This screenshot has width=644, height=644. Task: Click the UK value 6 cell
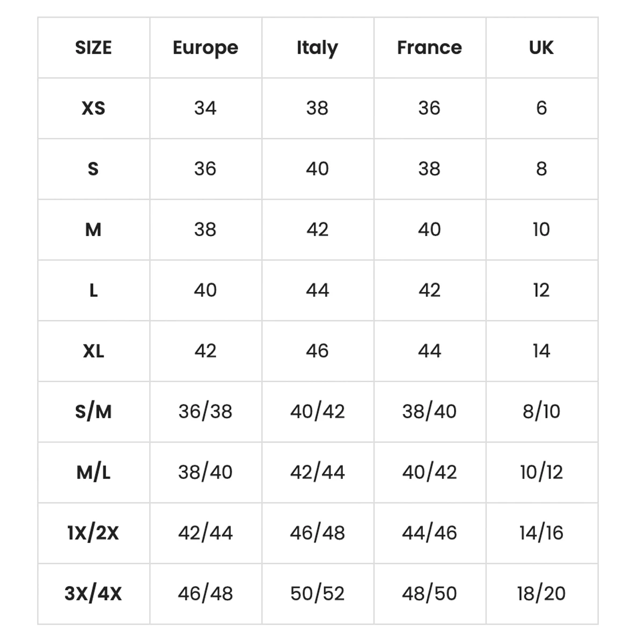(541, 108)
